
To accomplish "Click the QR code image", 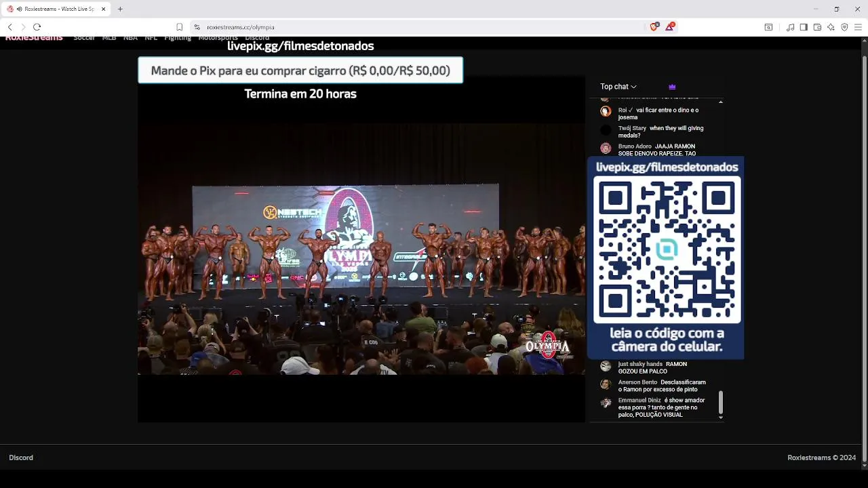I will (x=667, y=250).
